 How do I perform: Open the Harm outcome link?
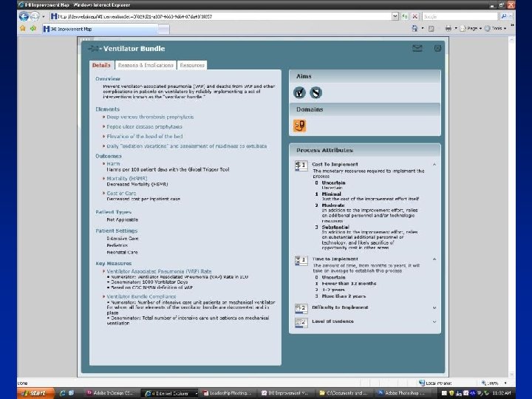click(x=113, y=163)
